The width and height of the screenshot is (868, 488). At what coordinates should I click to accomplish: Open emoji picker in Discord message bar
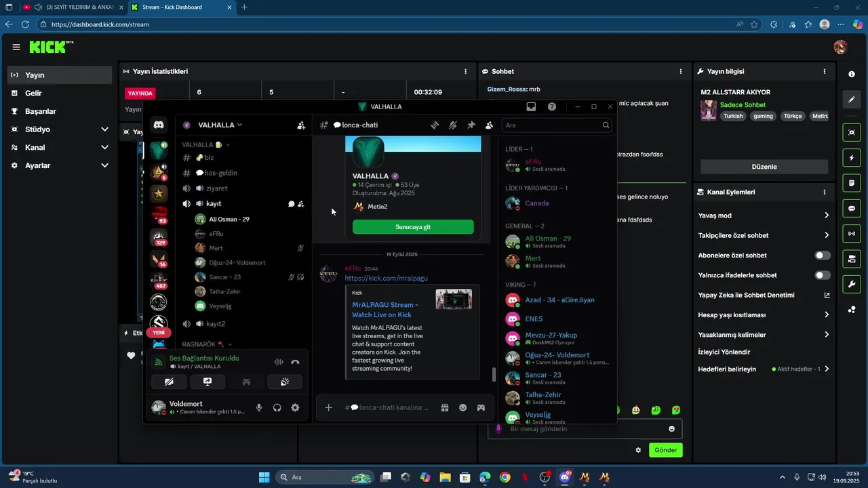462,407
